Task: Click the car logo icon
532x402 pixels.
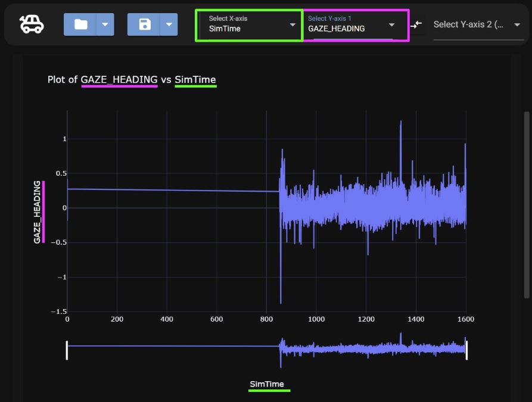Action: pos(32,24)
